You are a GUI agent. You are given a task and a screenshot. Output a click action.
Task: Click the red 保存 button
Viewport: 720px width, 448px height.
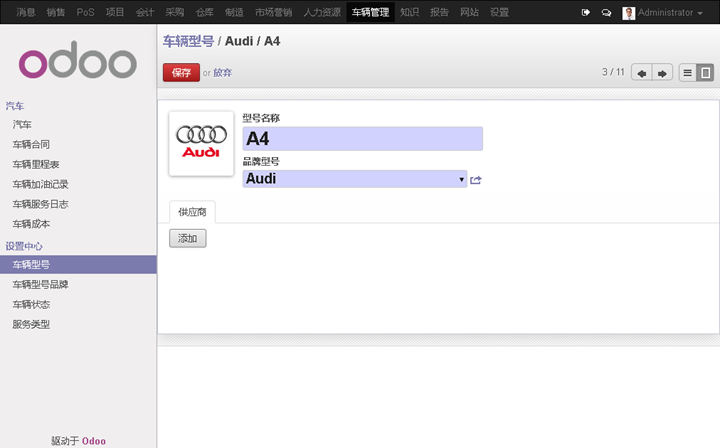[x=181, y=73]
